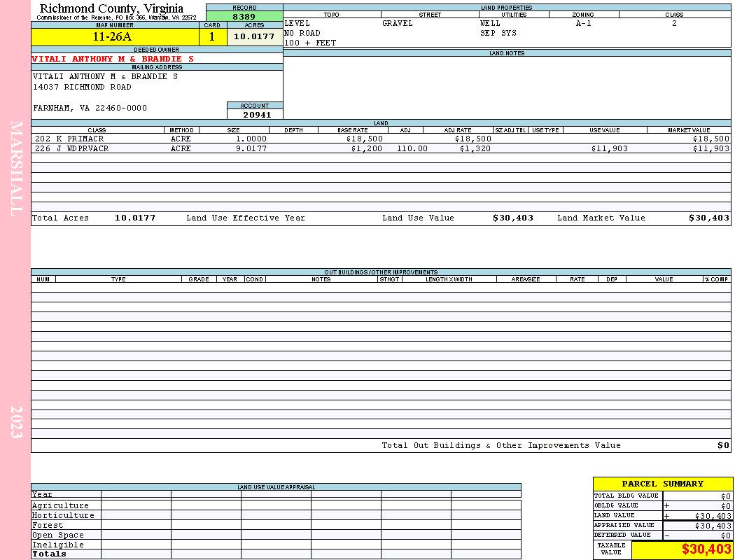Click size value 9.0177
The width and height of the screenshot is (735, 560).
[251, 148]
